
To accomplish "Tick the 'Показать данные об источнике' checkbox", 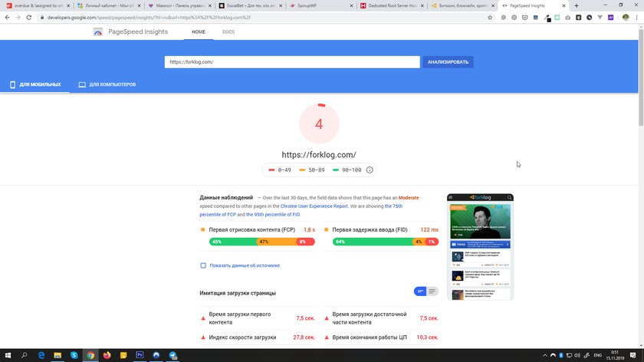I will coord(203,265).
